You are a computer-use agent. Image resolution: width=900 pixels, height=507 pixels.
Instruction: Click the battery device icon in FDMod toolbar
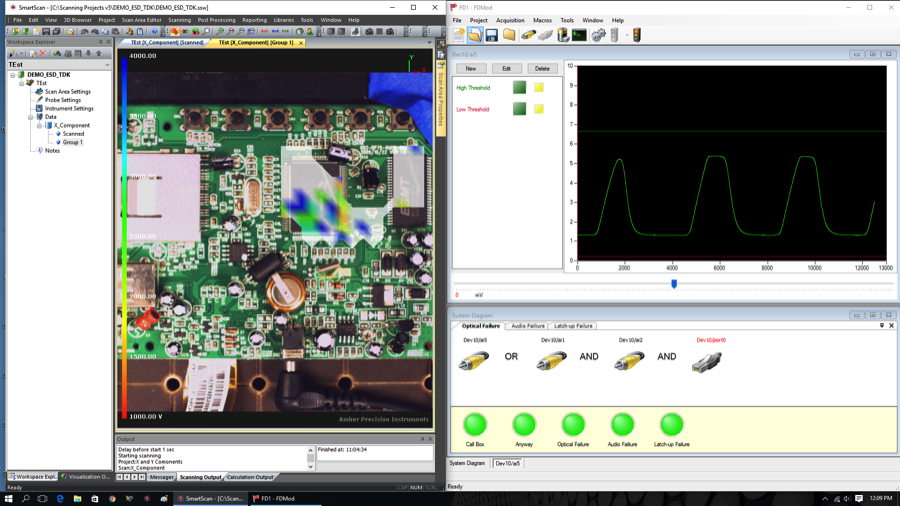point(563,36)
